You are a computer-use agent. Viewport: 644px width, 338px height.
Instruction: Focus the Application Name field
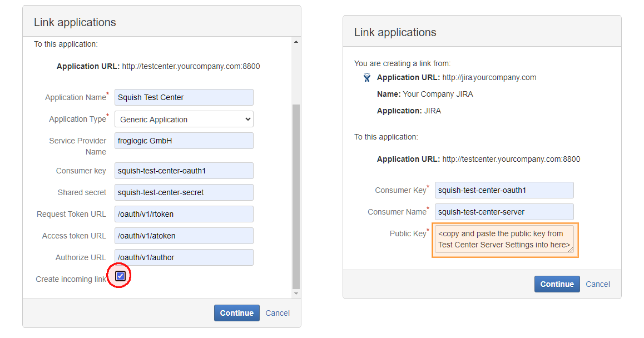(184, 97)
